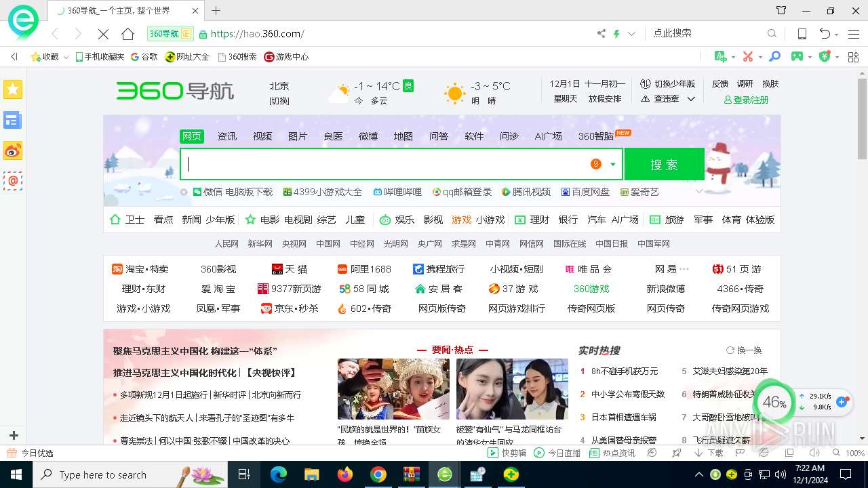Expand the address bar dropdown chevron

pyautogui.click(x=631, y=33)
